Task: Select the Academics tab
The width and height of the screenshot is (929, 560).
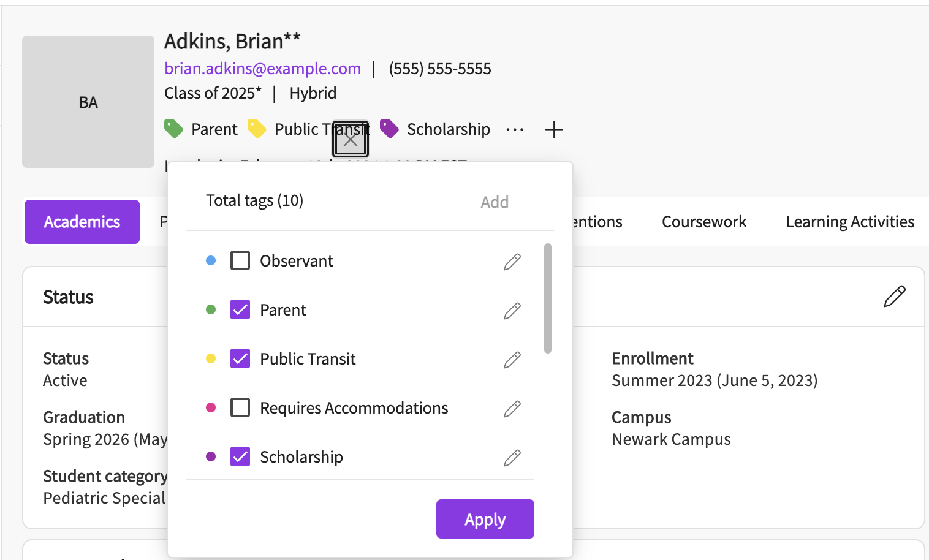Action: [82, 222]
